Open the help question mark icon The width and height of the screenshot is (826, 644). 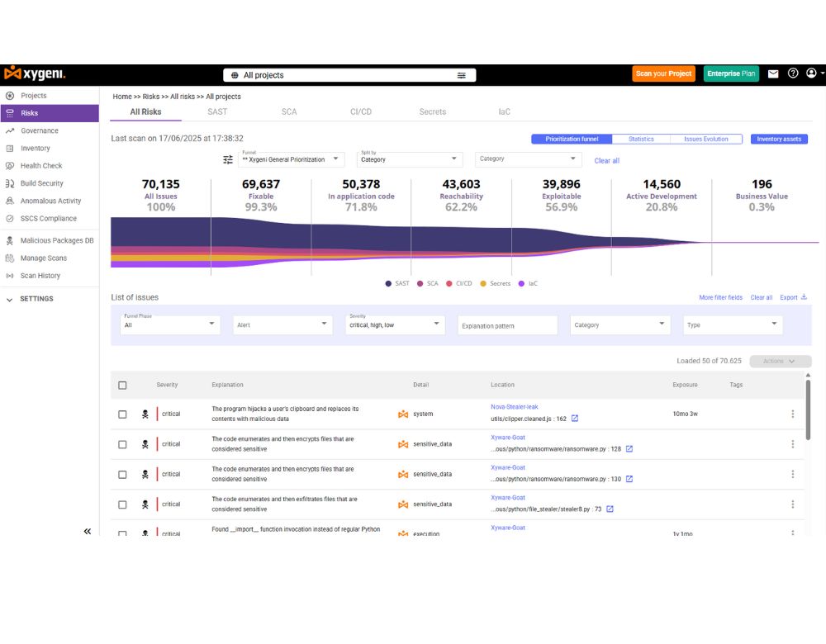pos(793,73)
